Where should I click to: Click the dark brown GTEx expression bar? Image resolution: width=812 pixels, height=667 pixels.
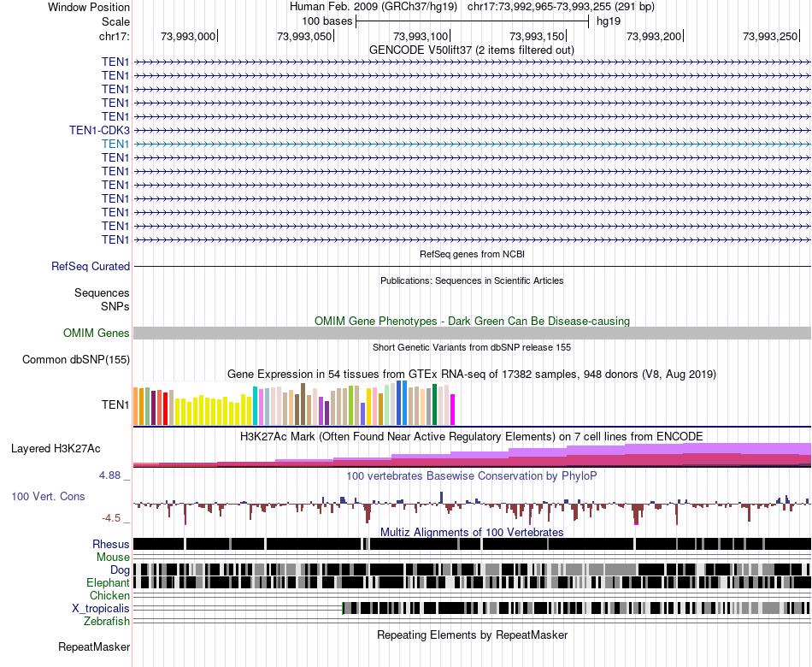click(x=303, y=404)
